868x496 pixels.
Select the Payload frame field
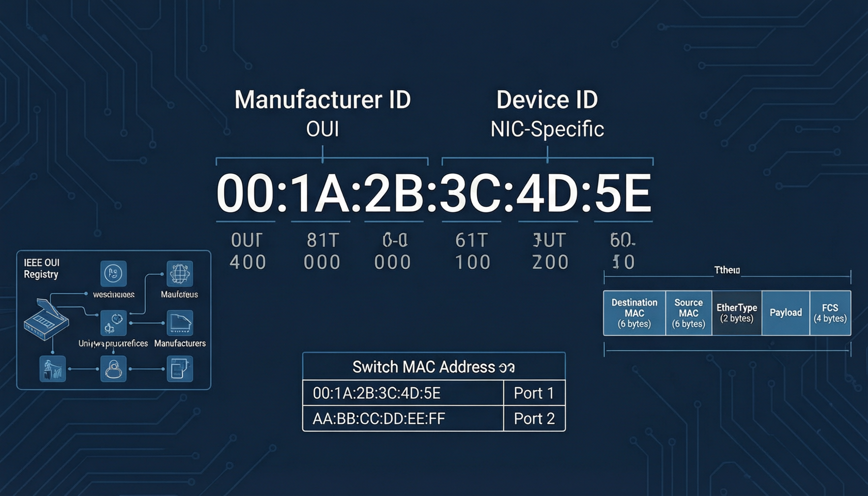click(x=786, y=313)
